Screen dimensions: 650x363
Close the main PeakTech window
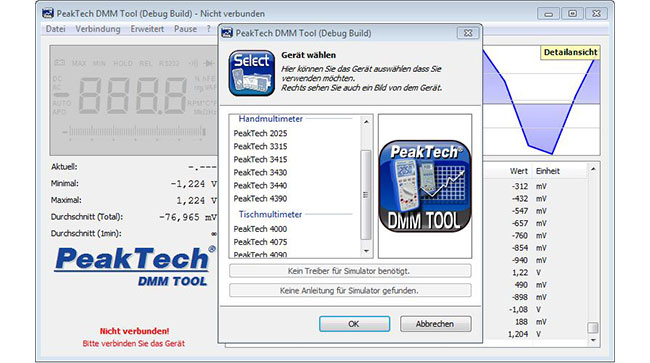597,14
